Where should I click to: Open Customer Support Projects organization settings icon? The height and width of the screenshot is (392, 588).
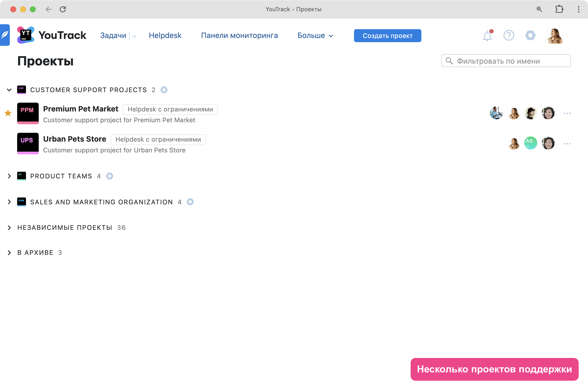click(164, 90)
